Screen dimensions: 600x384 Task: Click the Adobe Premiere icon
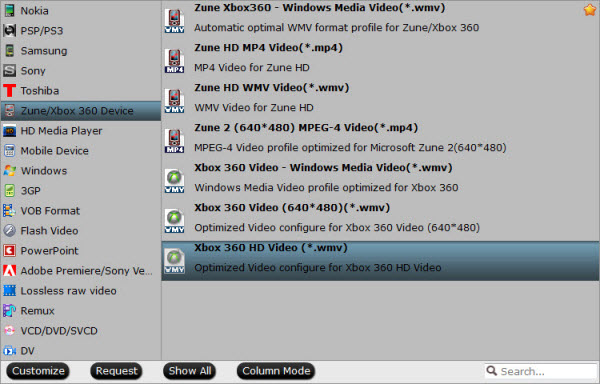(9, 270)
